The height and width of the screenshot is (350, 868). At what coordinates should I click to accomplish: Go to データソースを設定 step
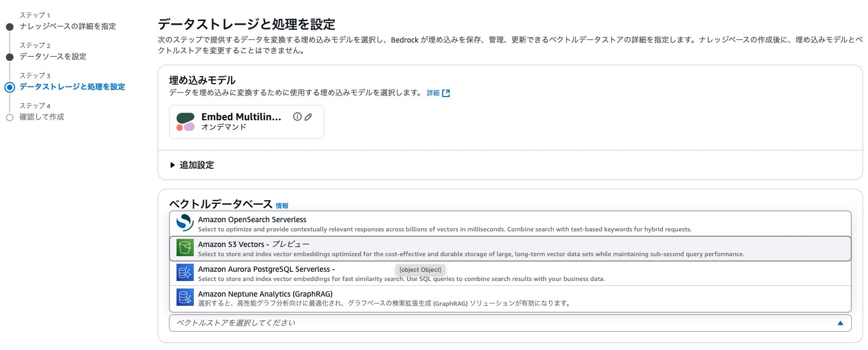53,57
